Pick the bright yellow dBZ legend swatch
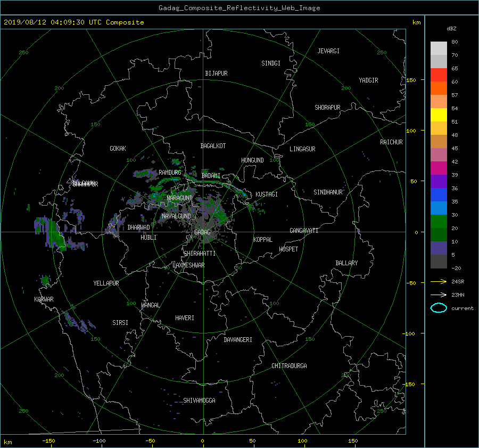479x448 pixels. [x=439, y=115]
